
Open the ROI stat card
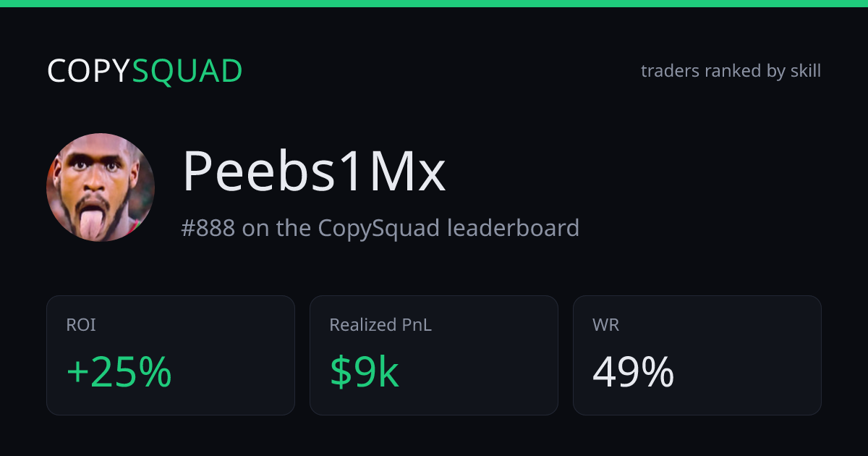click(171, 355)
